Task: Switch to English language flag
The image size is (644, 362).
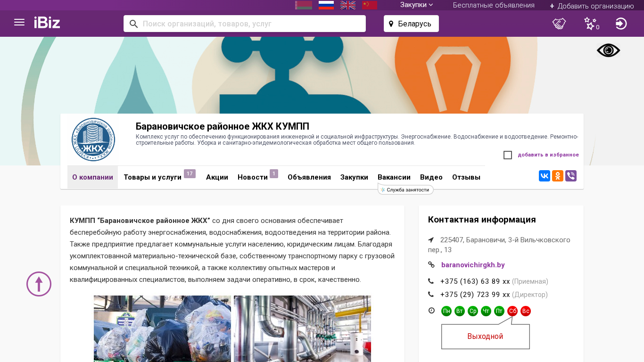Action: (x=348, y=5)
